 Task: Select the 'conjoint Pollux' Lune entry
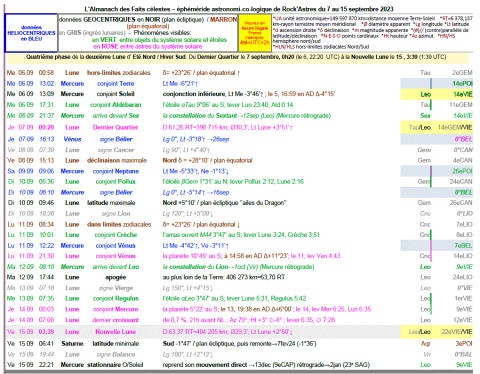click(x=115, y=182)
